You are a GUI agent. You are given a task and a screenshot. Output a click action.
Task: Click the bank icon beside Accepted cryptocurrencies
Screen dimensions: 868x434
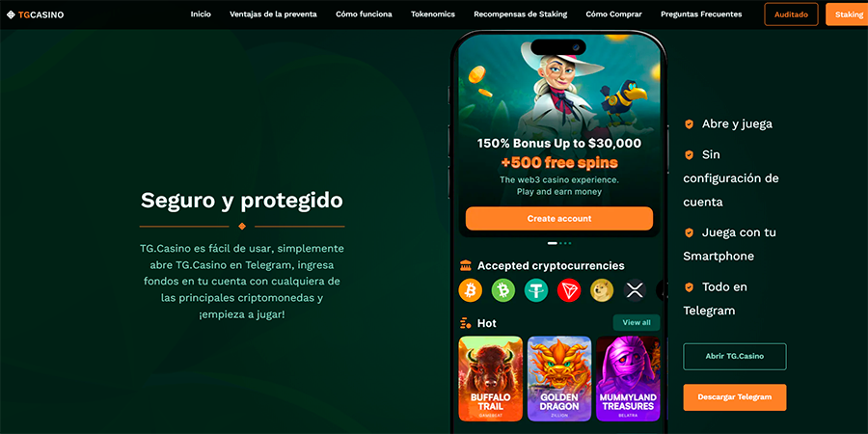tap(466, 266)
